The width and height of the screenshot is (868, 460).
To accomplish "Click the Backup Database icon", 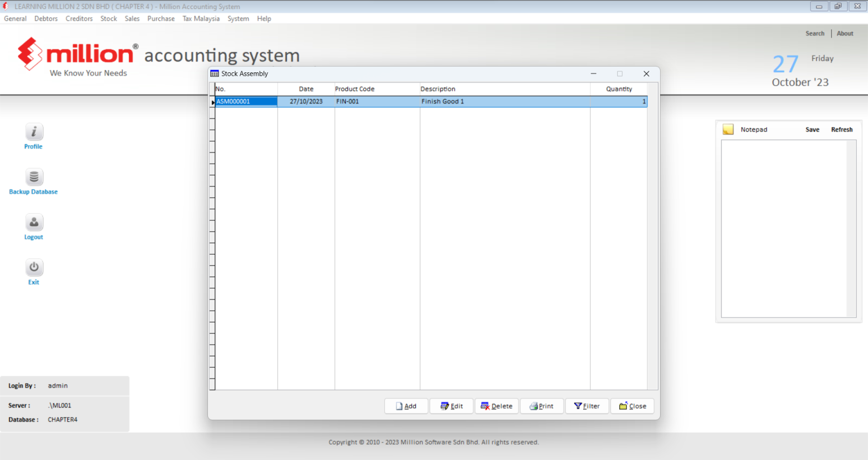I will (34, 177).
